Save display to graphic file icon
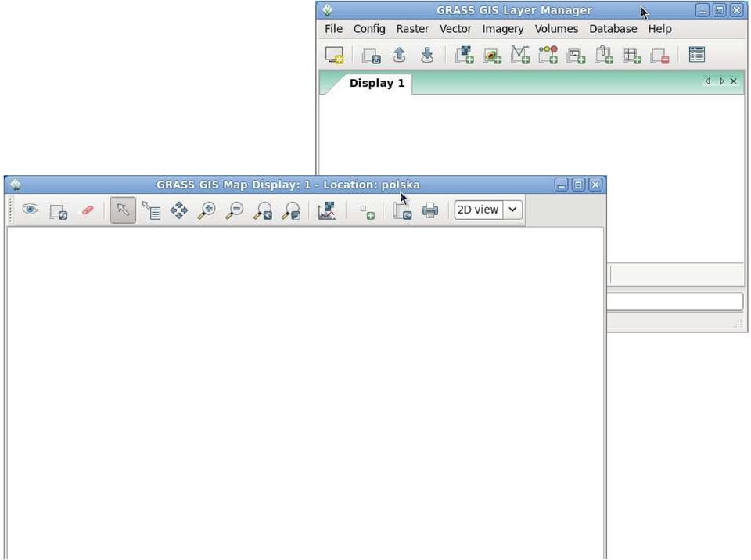This screenshot has height=560, width=751. (x=402, y=210)
